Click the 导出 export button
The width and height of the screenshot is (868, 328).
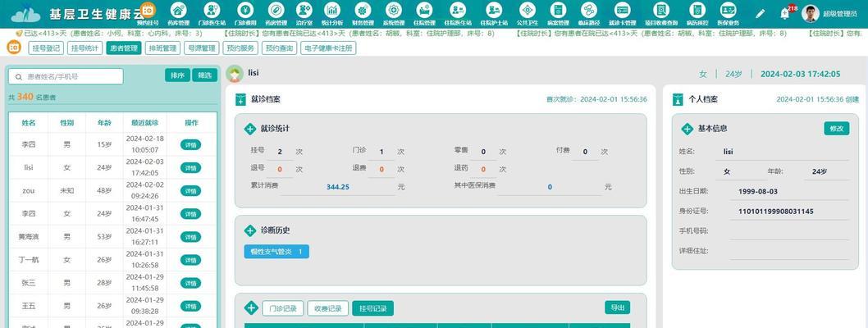tap(617, 307)
